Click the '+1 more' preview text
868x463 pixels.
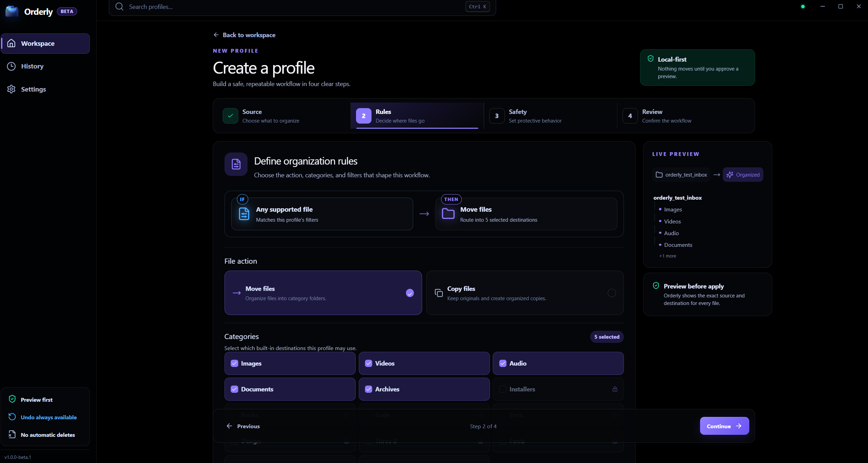click(x=668, y=256)
